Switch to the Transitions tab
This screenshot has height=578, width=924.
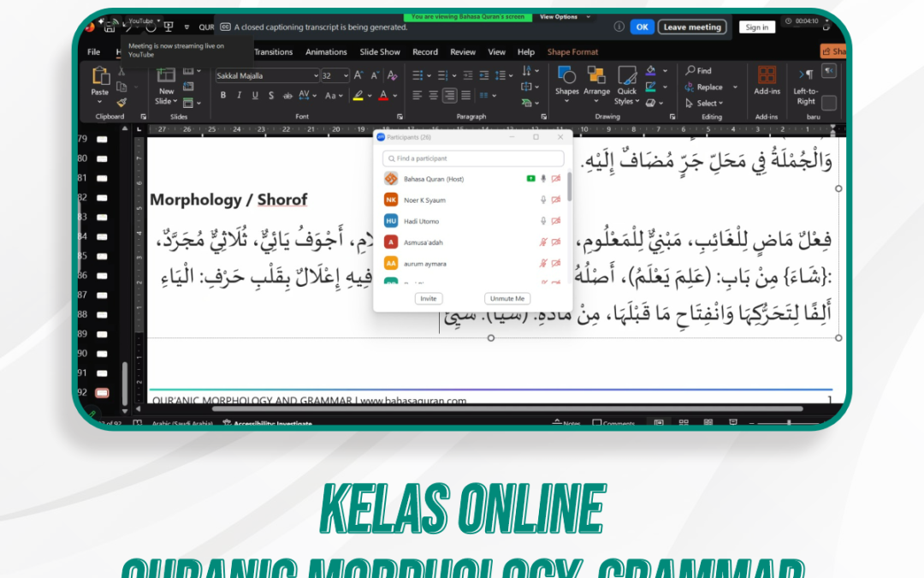click(274, 52)
